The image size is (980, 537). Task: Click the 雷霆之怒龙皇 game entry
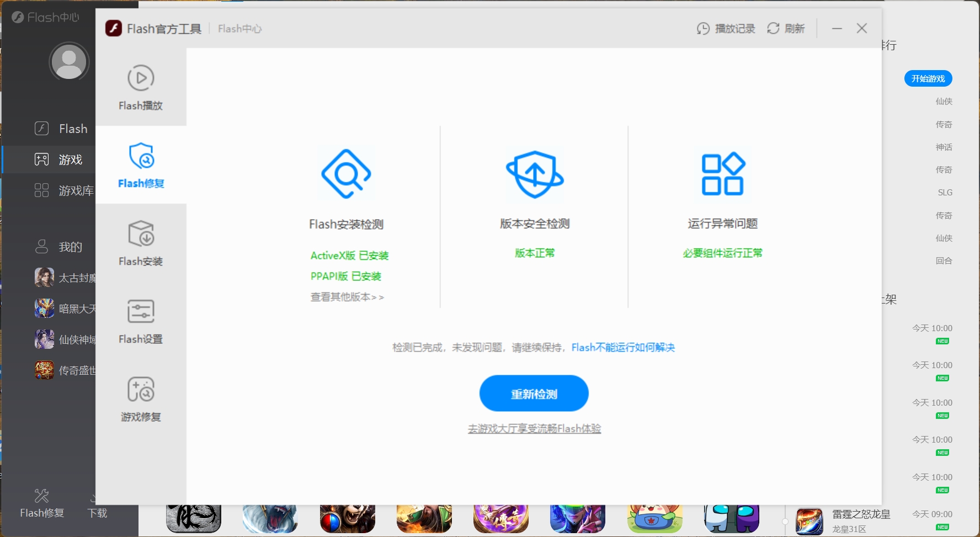[x=861, y=514]
